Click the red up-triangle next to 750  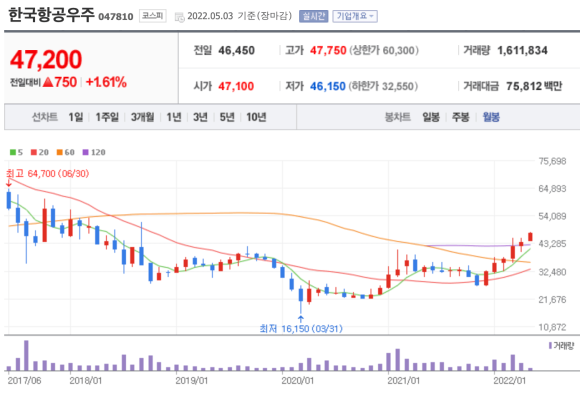click(48, 82)
